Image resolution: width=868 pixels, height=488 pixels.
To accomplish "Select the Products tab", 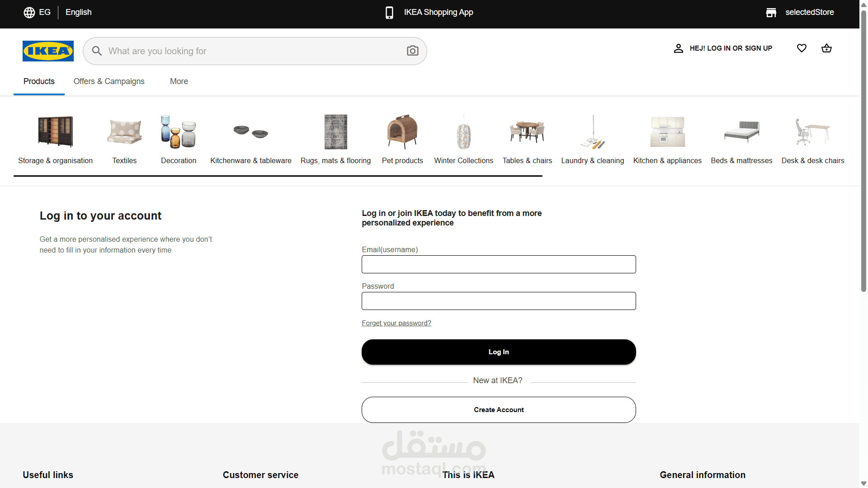I will coord(39,81).
